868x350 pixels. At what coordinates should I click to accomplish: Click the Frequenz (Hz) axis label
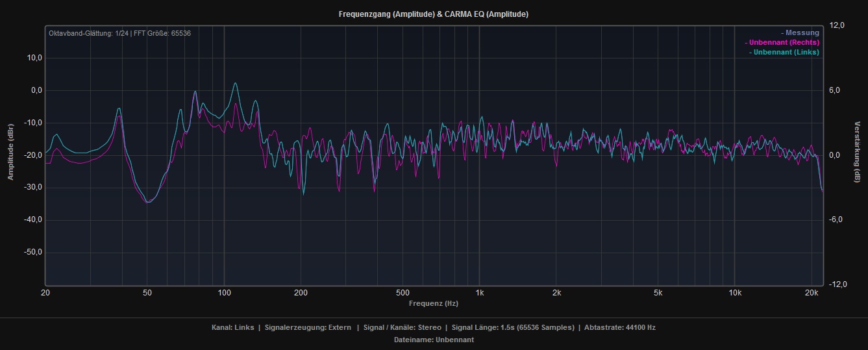[x=433, y=303]
